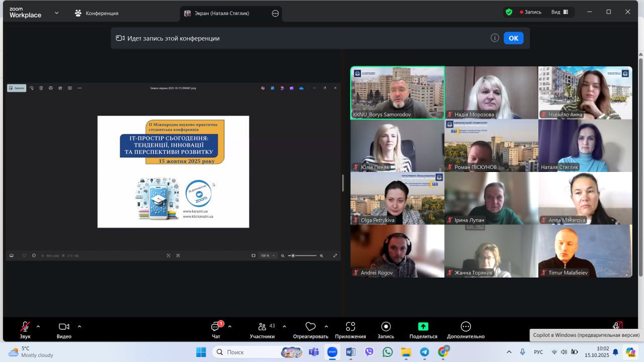Click the green Share screen icon
This screenshot has height=362, width=644.
pos(423,327)
